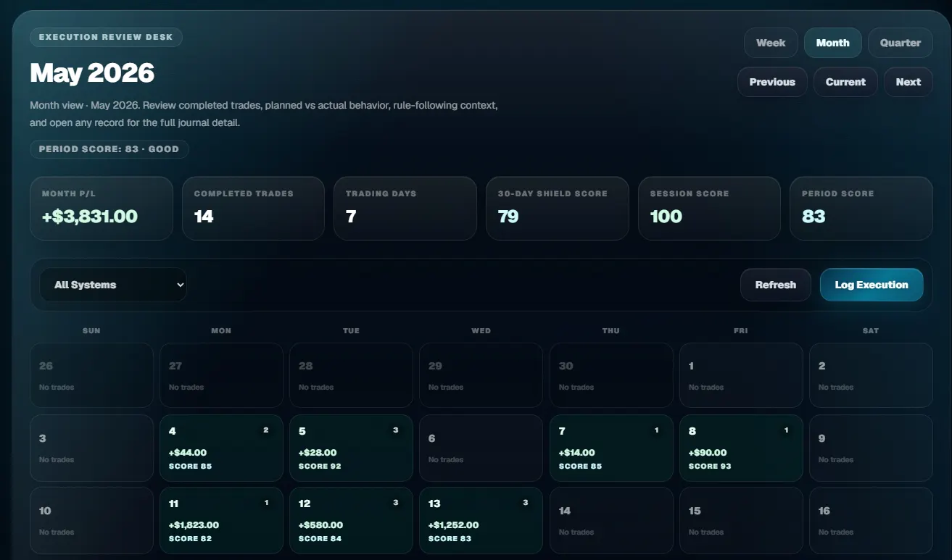The image size is (952, 560).
Task: Open the Month P/L card
Action: 102,209
